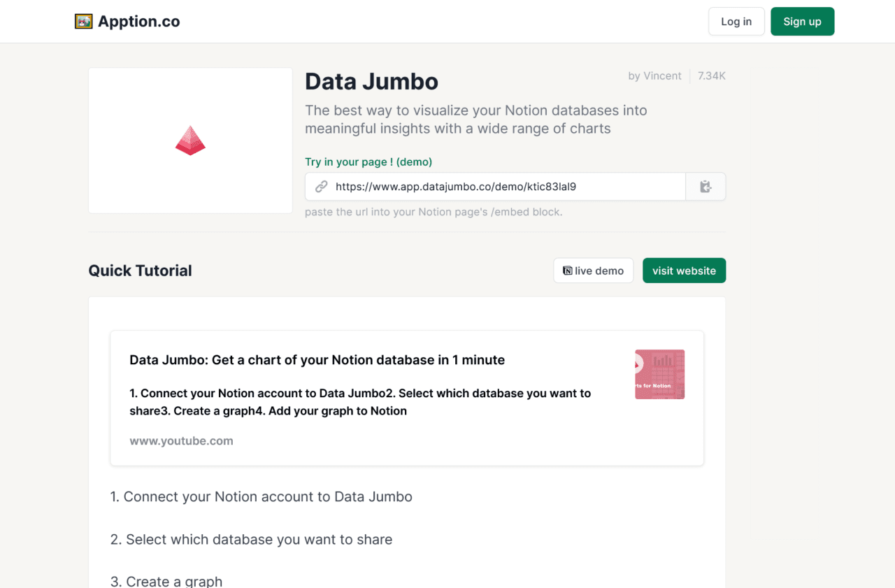The width and height of the screenshot is (895, 588).
Task: Click the Log in button
Action: coord(736,21)
